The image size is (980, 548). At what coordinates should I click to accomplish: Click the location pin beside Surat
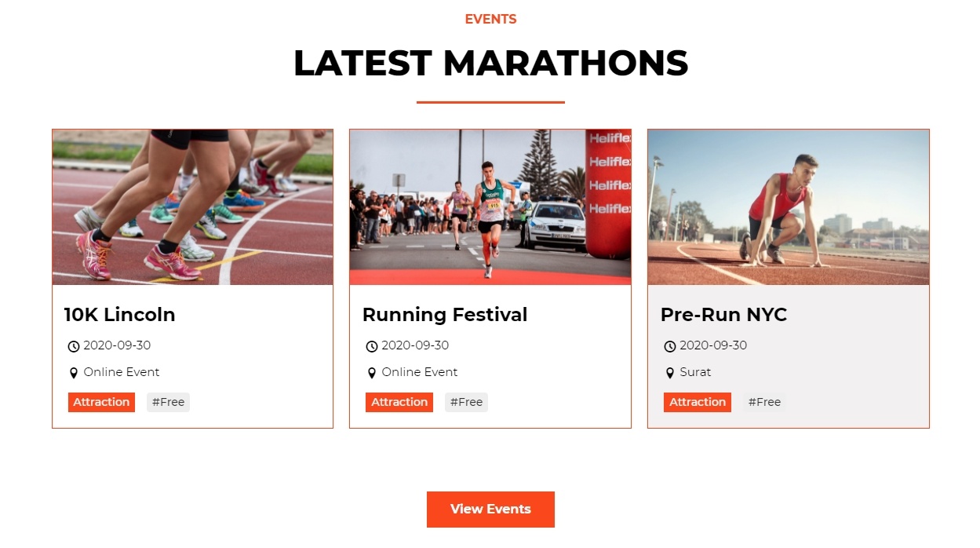[x=670, y=373]
